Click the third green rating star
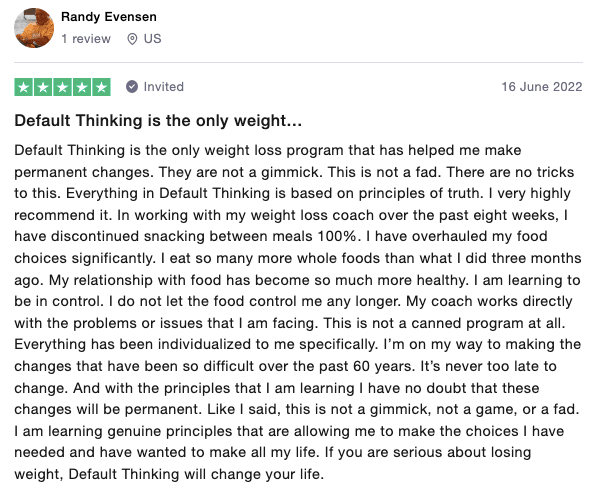601x488 pixels. (62, 87)
